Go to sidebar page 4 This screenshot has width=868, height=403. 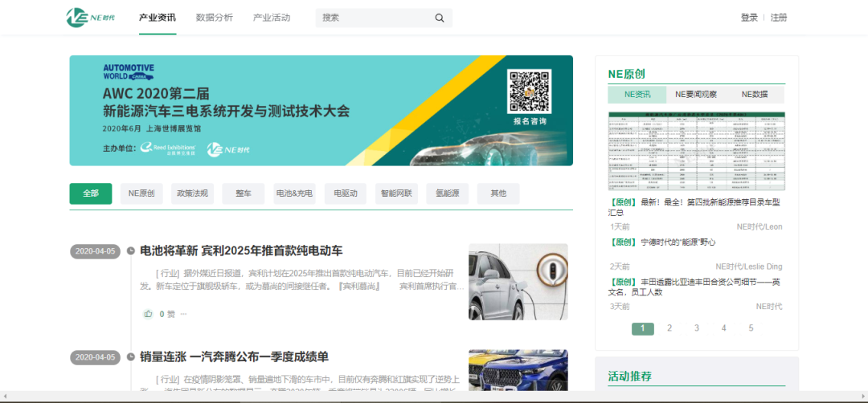point(723,328)
